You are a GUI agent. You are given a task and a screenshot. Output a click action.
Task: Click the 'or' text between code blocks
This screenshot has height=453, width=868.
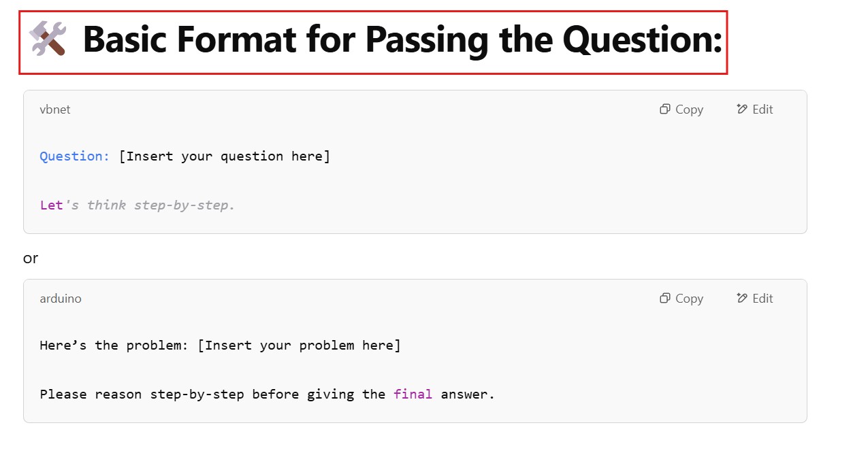(x=31, y=258)
